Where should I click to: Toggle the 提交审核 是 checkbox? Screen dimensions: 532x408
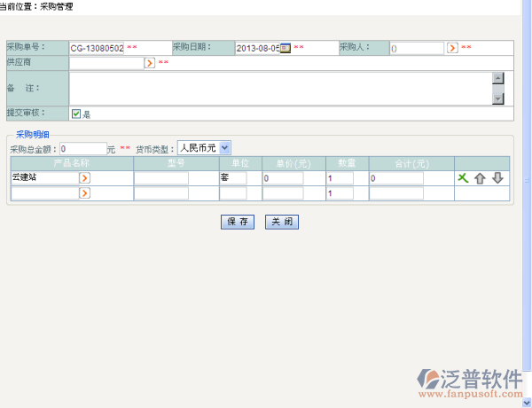(76, 114)
